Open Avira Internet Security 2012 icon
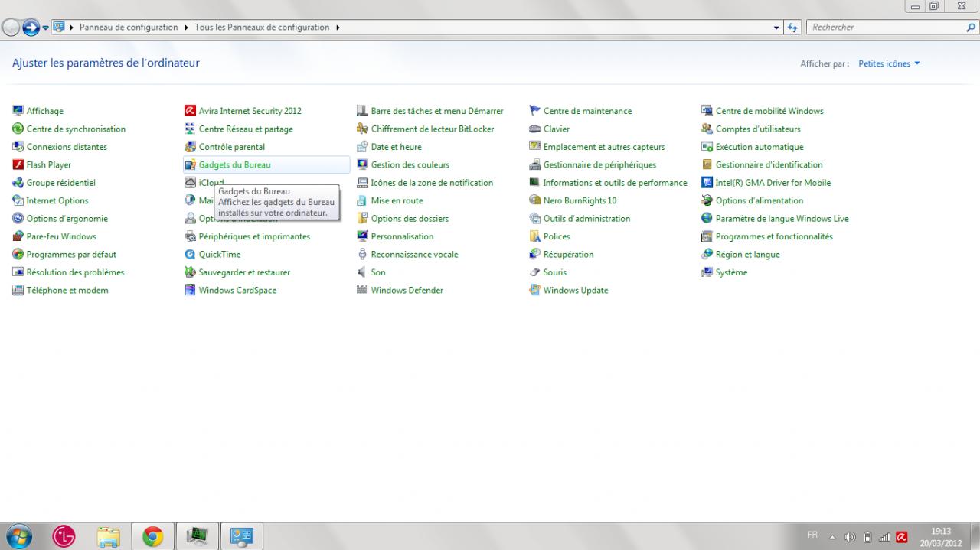The height and width of the screenshot is (550, 980). point(191,111)
